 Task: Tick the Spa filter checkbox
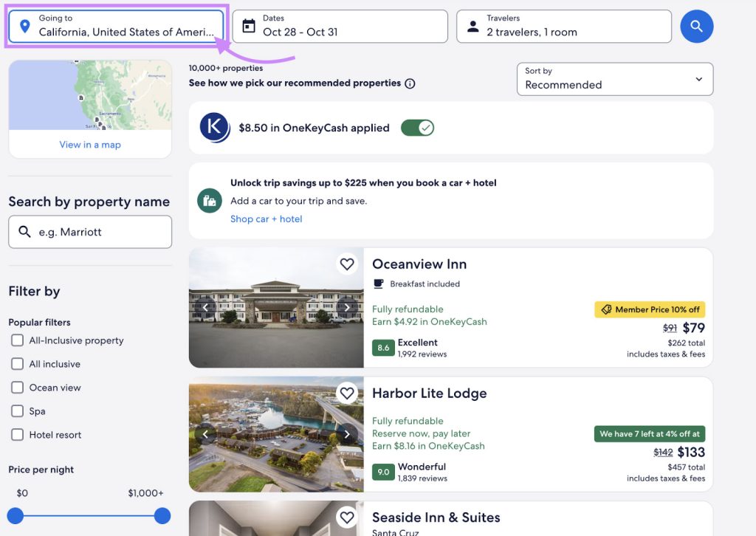17,411
